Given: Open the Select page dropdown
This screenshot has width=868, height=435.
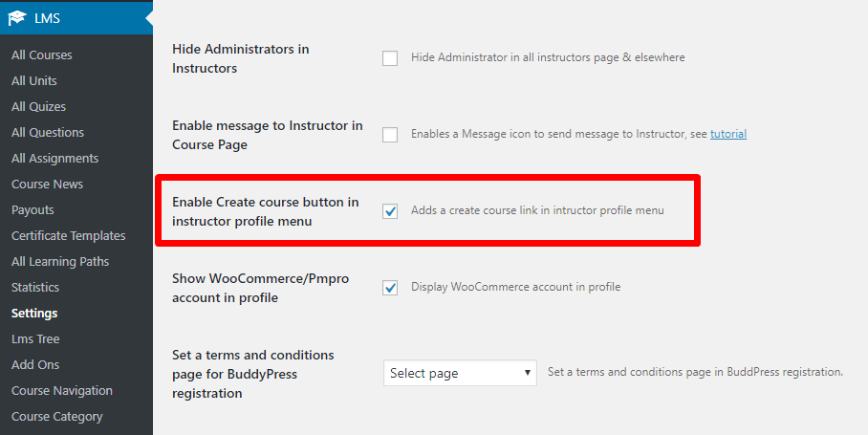Looking at the screenshot, I should click(x=460, y=373).
